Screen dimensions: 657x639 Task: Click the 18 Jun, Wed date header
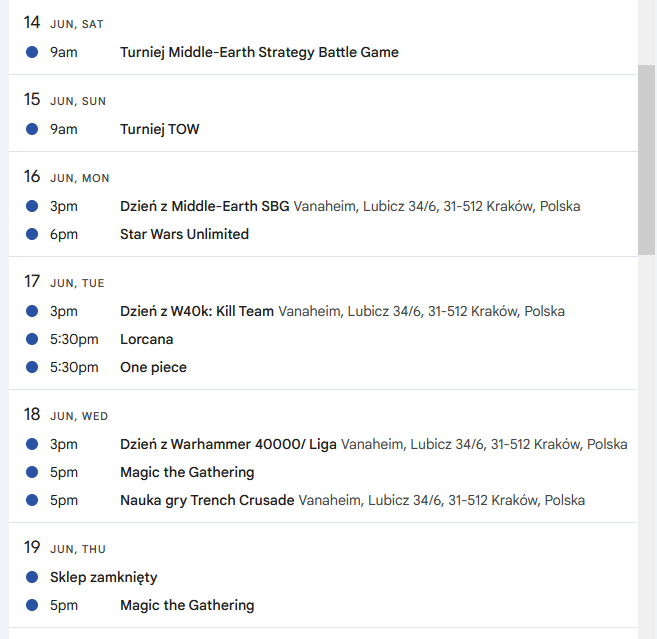(x=66, y=415)
